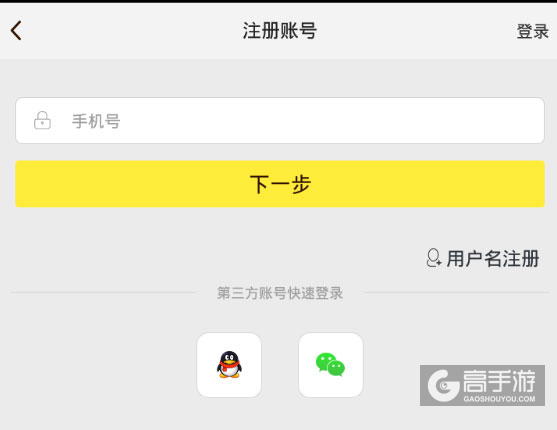The width and height of the screenshot is (557, 430).
Task: Click the 手机号 placeholder text
Action: click(96, 121)
